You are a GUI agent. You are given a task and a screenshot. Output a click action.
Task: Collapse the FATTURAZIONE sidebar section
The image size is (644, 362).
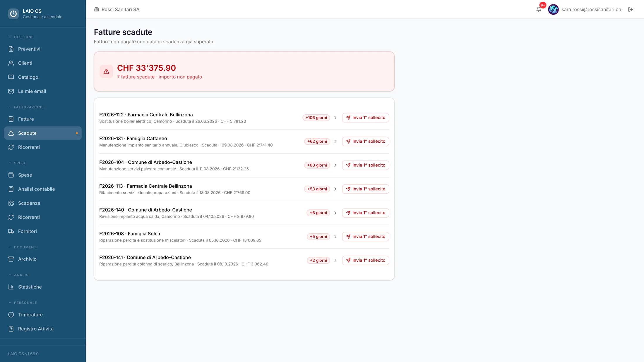point(26,107)
